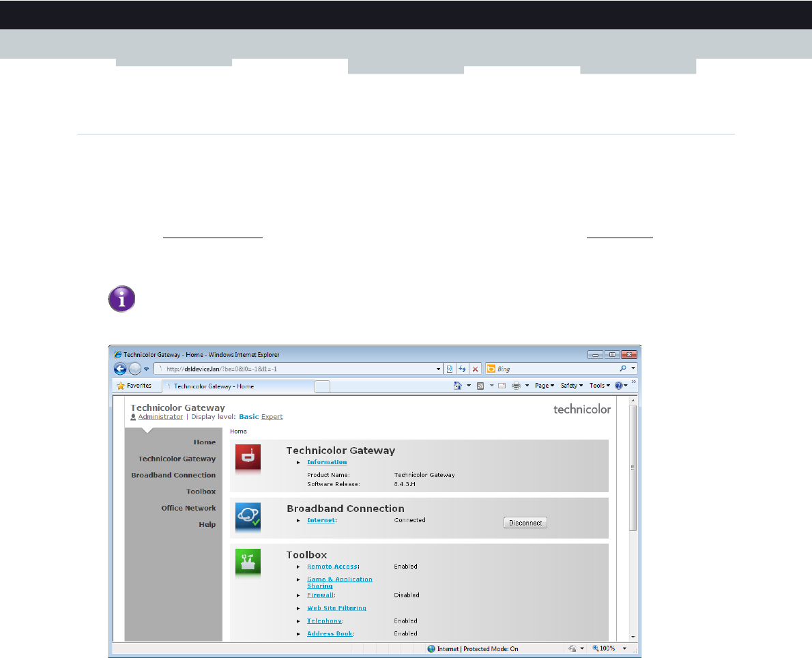
Task: Click the RSS feeds icon
Action: coord(480,386)
